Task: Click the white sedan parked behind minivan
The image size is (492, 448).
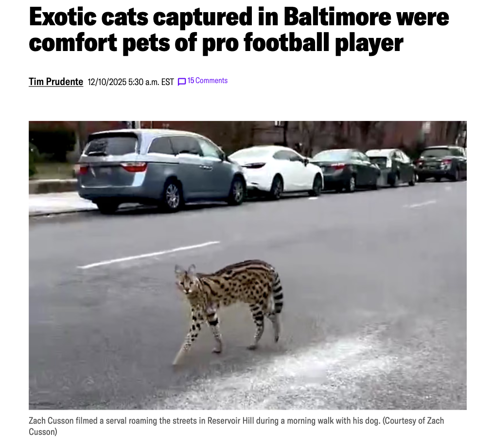Action: [x=277, y=172]
